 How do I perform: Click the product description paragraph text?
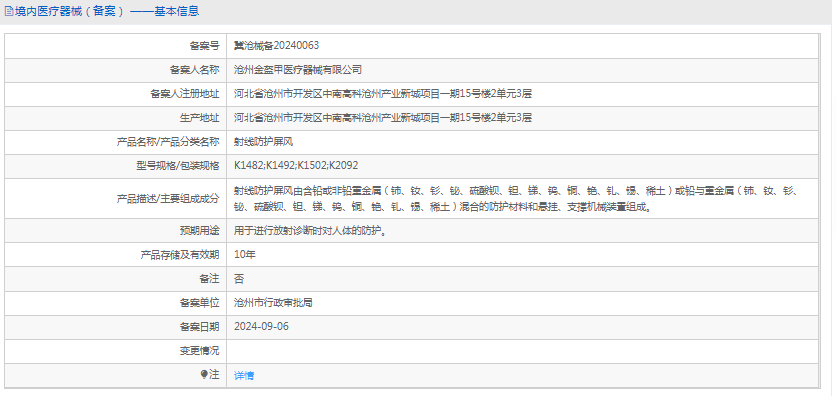click(515, 198)
